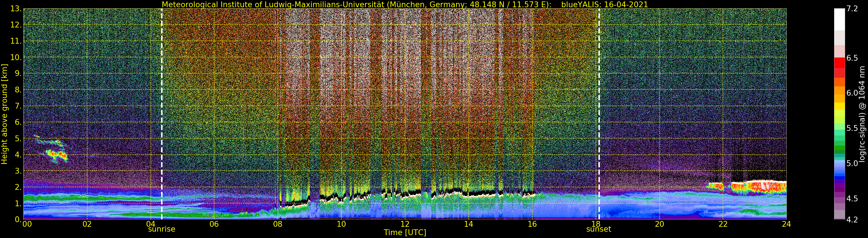
Task: Click the Time [UTC] axis label
Action: tap(405, 233)
